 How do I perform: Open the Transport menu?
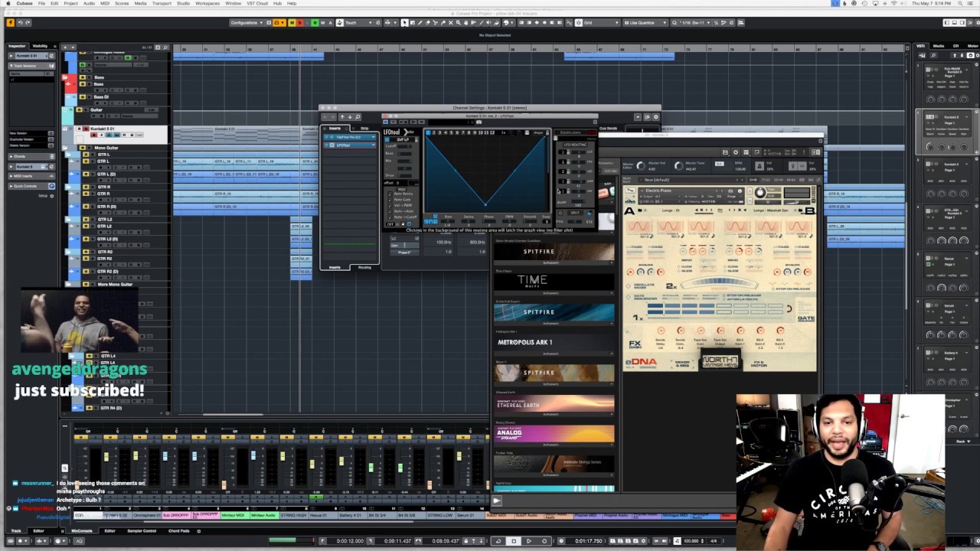(162, 3)
